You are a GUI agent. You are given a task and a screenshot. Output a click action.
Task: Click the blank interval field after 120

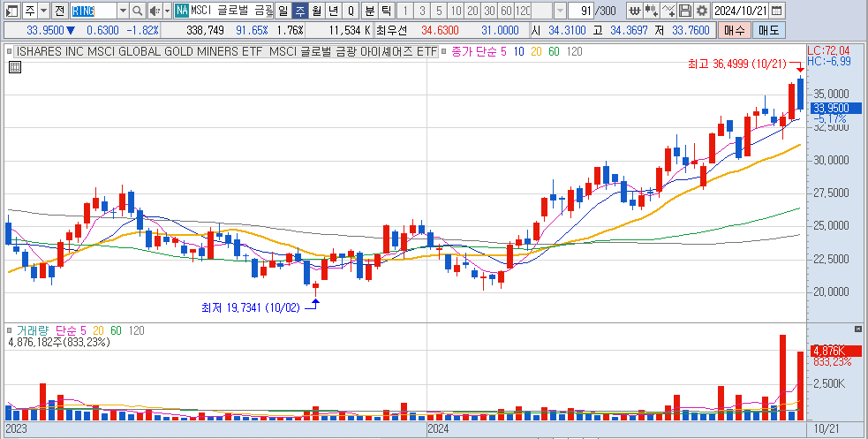pyautogui.click(x=542, y=10)
